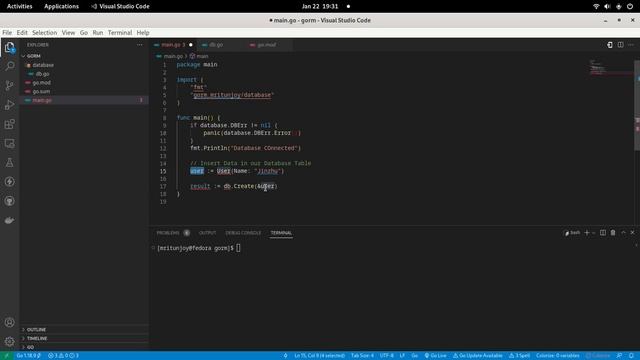Open the volume system indicator
This screenshot has height=360, width=640.
coord(607,7)
